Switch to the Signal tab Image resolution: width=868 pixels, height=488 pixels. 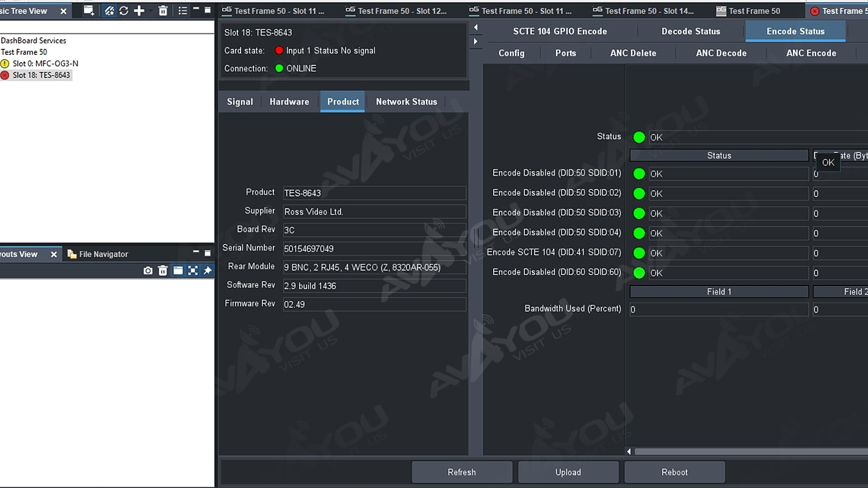[x=240, y=102]
